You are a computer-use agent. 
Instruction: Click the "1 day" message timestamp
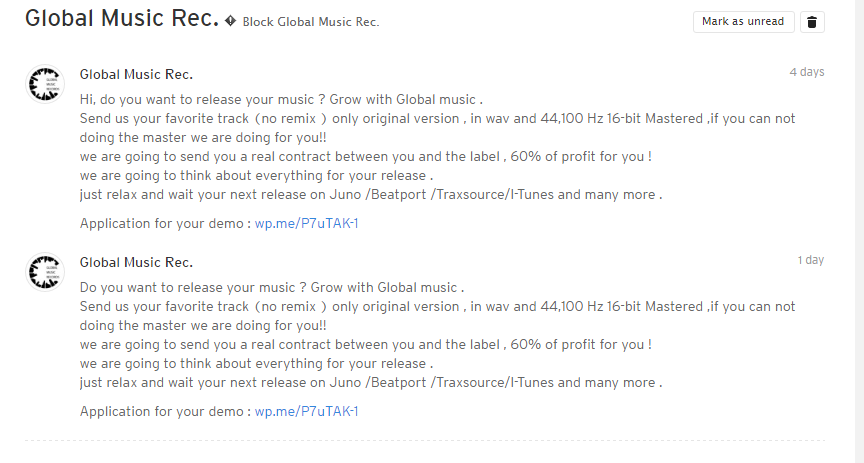811,260
